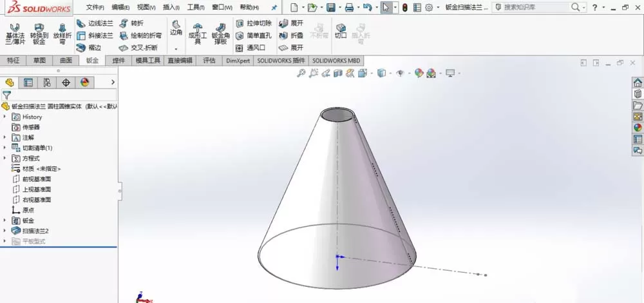Choose the 拉伸切除 extruded cut tool
This screenshot has width=644, height=303.
coord(253,23)
